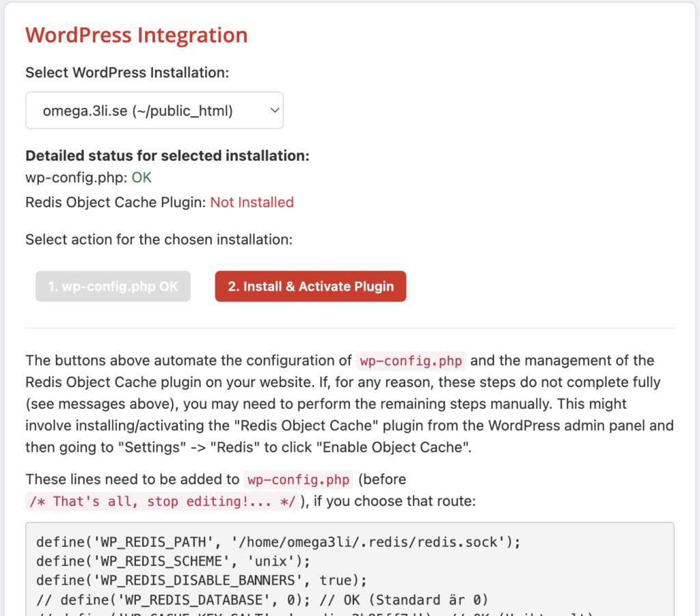Screen dimensions: 700x616
Task: Click the second wp-config.php inline code tag
Action: [298, 480]
